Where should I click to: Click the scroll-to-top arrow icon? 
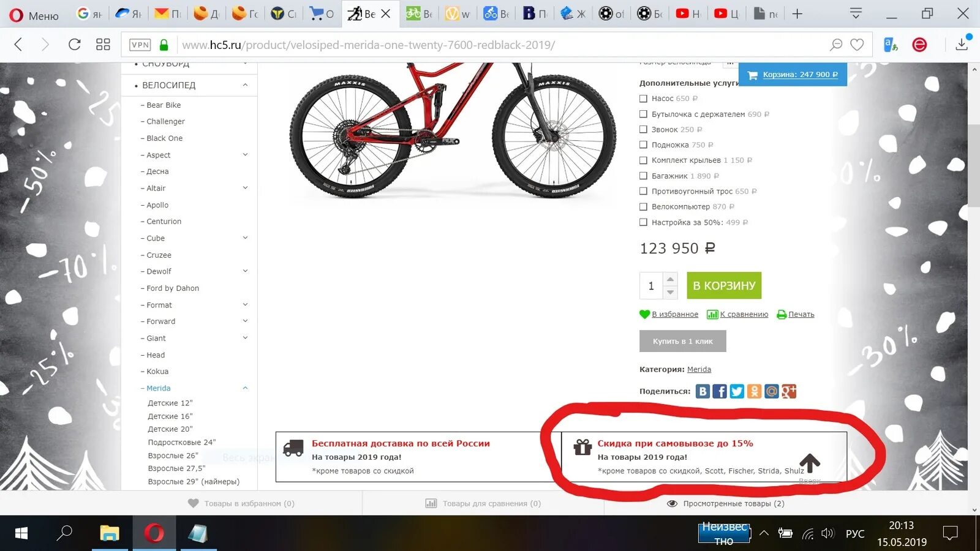tap(810, 463)
